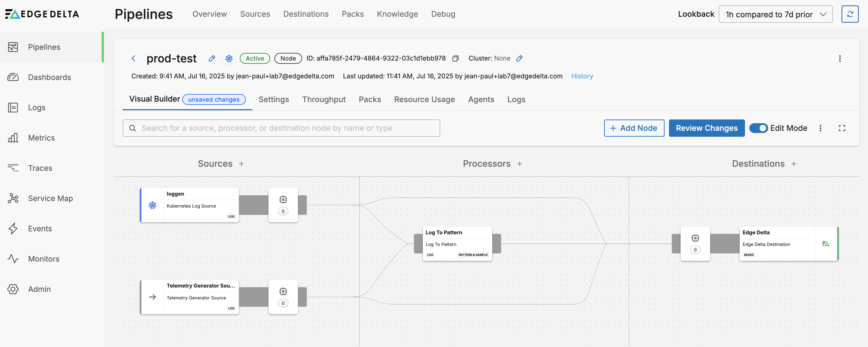This screenshot has height=347, width=868.
Task: Click the Edge Delta destination processor chip icon
Action: (x=695, y=238)
